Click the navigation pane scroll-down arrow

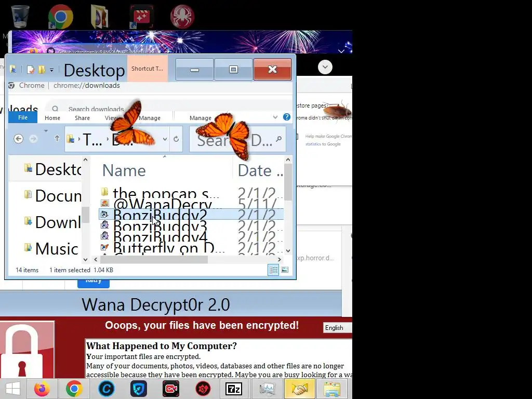pos(86,260)
